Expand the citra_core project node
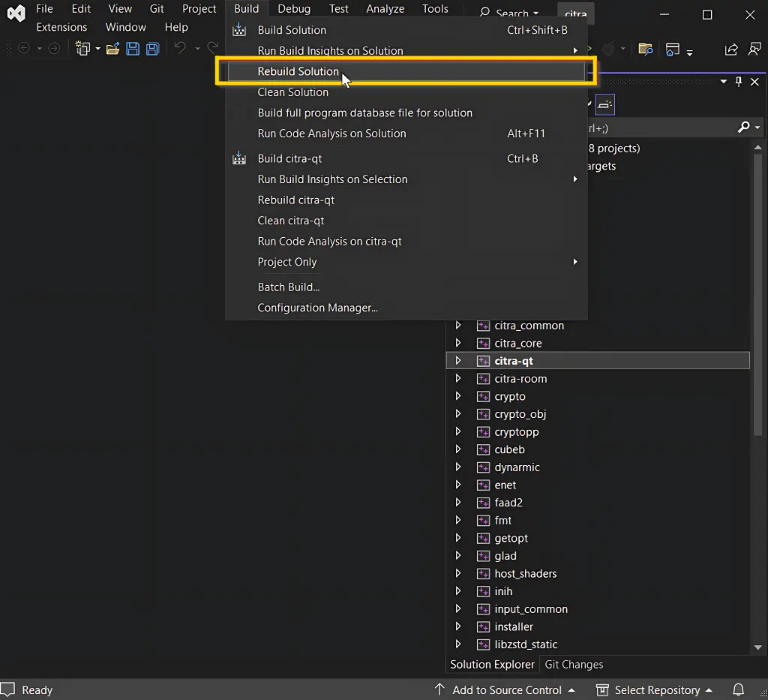 (458, 343)
